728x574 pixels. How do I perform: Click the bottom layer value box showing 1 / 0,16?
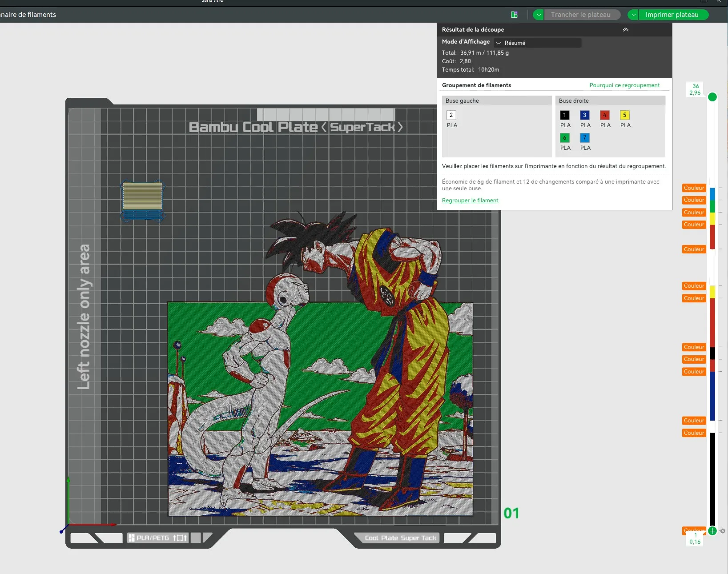[695, 538]
